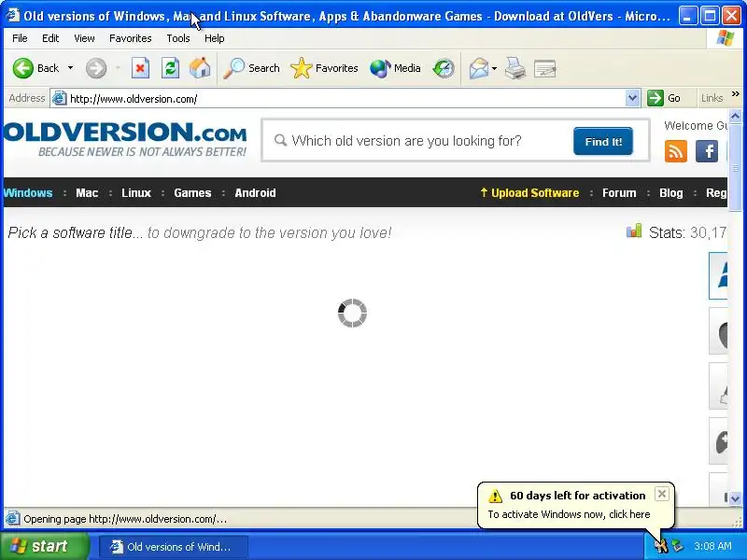Open the Forum link
The width and height of the screenshot is (747, 560).
tap(619, 193)
